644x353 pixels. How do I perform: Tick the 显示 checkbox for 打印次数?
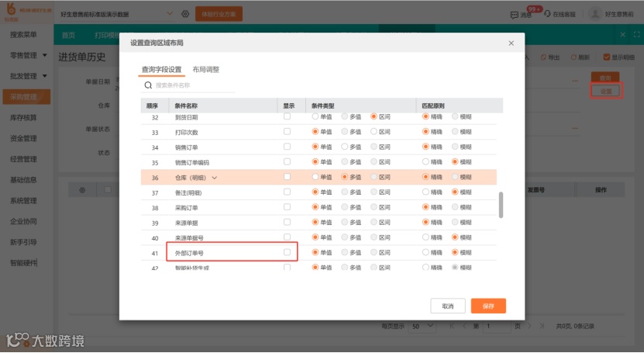[287, 131]
